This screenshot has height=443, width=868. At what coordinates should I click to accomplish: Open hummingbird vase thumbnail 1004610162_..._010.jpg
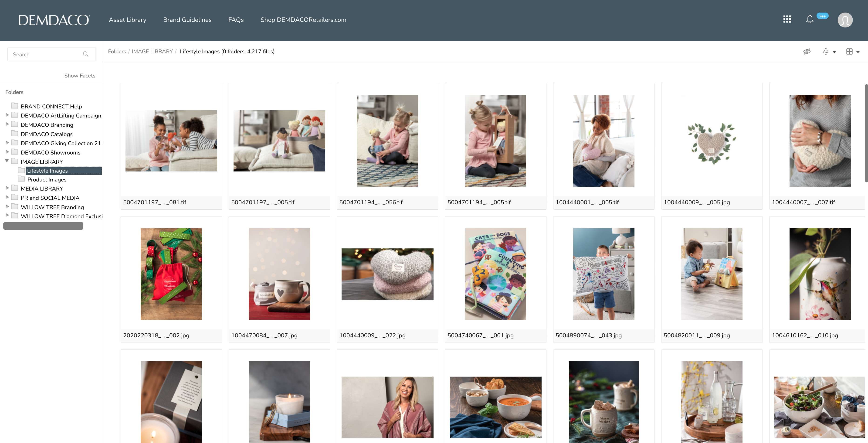pyautogui.click(x=820, y=274)
